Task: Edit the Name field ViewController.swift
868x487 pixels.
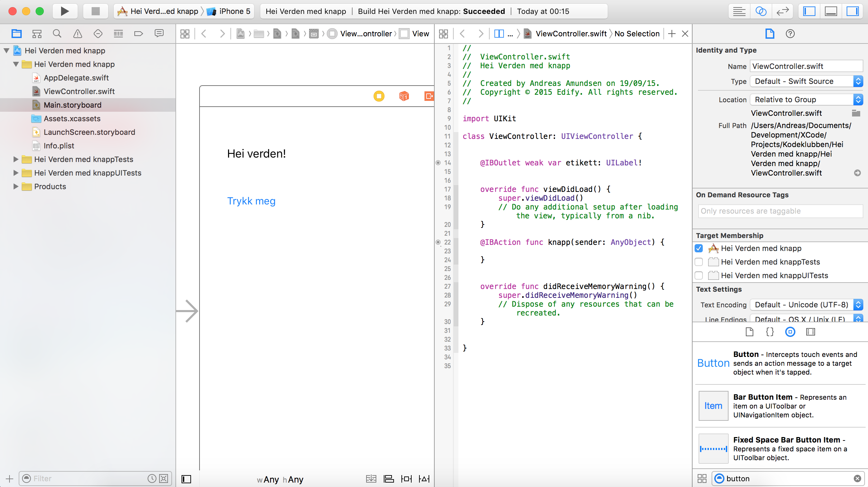Action: click(806, 66)
